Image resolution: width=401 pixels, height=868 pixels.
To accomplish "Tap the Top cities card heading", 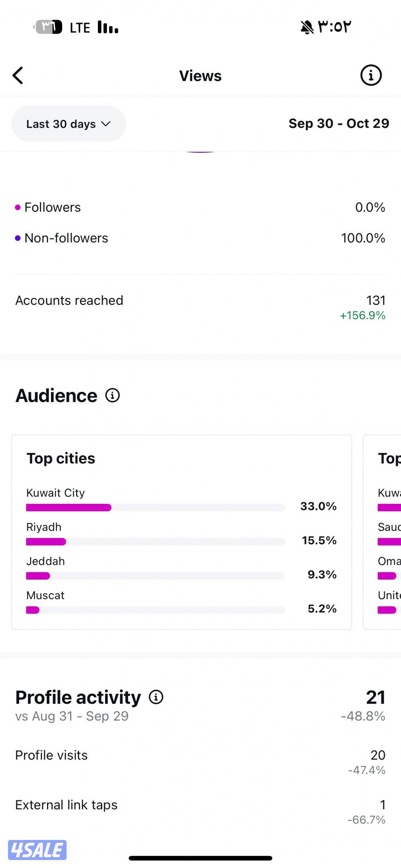I will 61,458.
